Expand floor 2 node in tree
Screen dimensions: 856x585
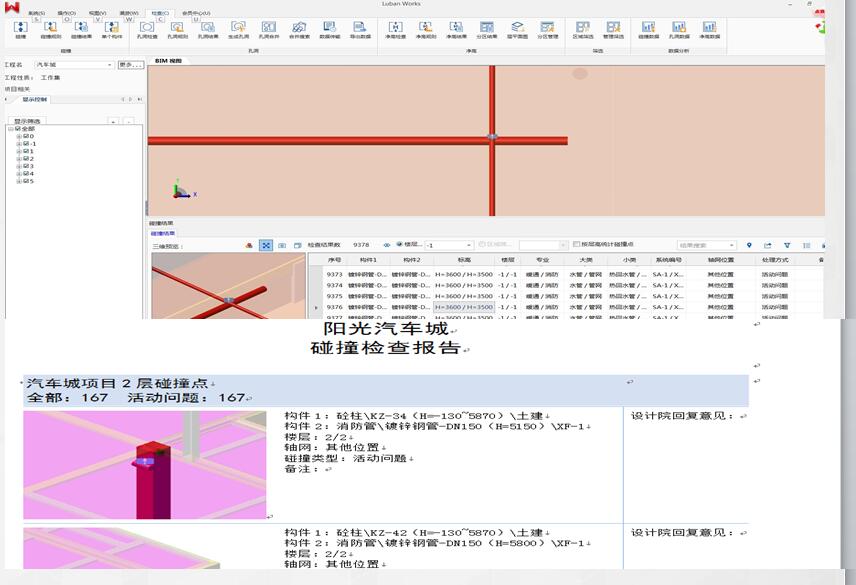(19, 159)
